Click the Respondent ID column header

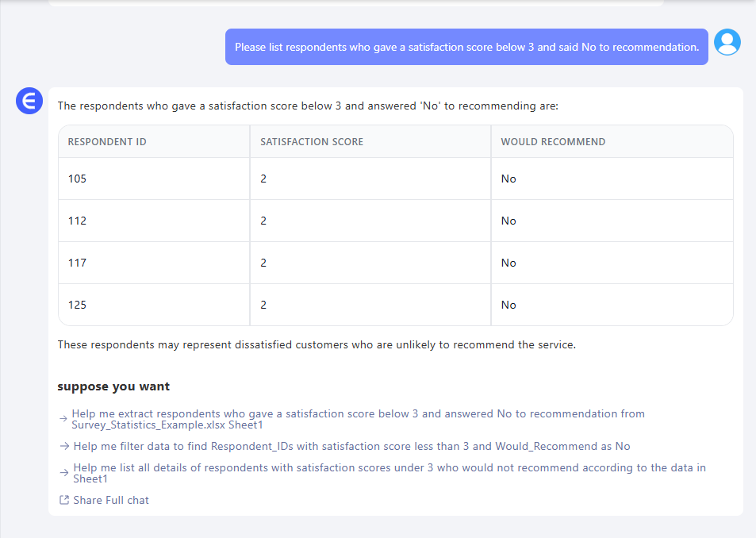point(107,142)
